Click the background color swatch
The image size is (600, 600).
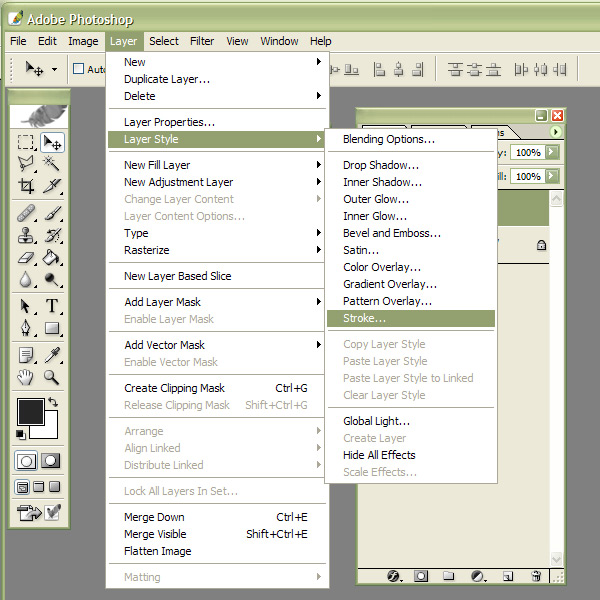tap(50, 429)
